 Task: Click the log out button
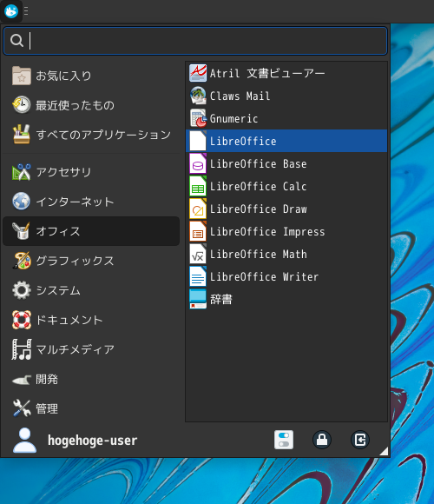[x=360, y=440]
